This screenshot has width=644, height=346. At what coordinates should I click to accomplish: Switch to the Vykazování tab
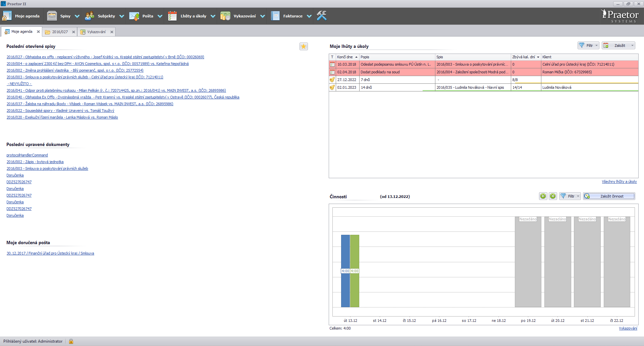click(96, 32)
